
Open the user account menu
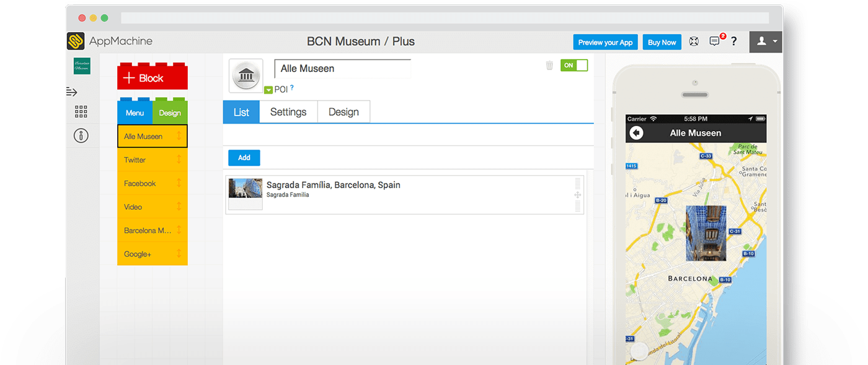point(766,42)
